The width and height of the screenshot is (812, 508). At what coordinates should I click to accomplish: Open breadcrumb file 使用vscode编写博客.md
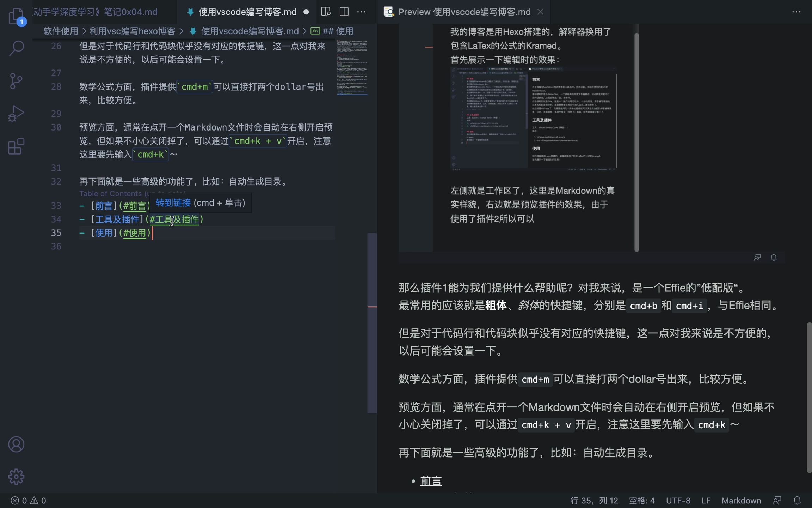250,31
